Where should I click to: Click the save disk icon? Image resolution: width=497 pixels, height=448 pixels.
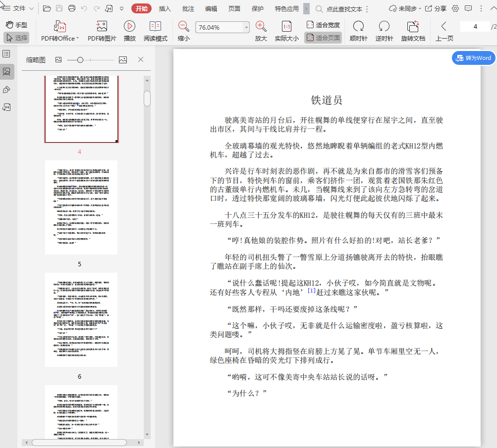[59, 8]
